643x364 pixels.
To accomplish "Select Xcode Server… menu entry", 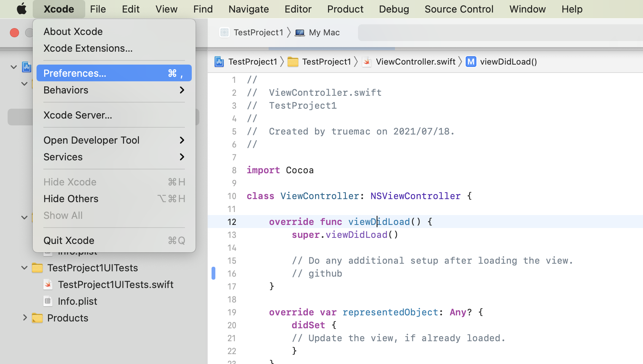I will 114,115.
